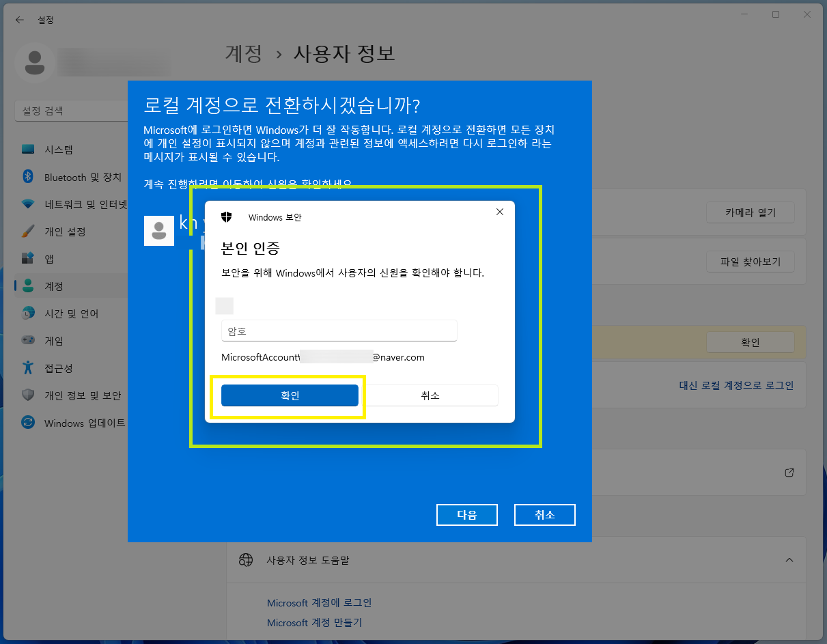Viewport: 827px width, 644px height.
Task: Confirm identity with the 확인 button
Action: point(290,395)
